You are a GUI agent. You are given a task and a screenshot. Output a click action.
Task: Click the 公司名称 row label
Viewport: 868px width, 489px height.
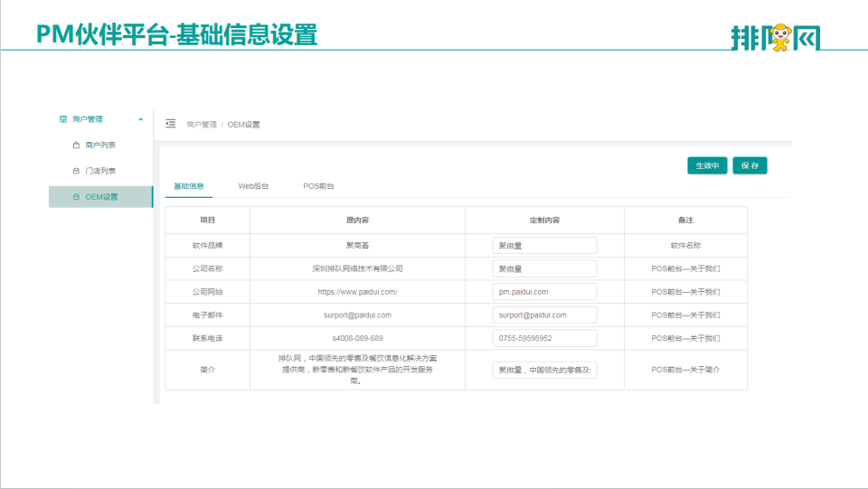point(208,268)
